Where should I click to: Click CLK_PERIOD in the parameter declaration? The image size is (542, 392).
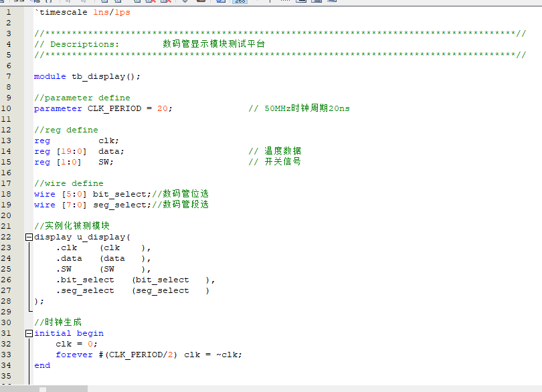click(x=114, y=108)
